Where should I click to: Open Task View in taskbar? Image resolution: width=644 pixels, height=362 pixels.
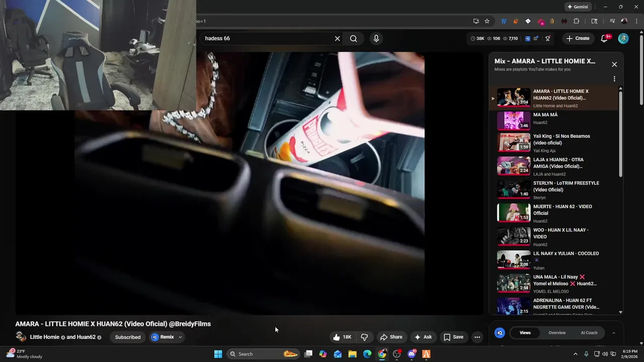click(308, 354)
